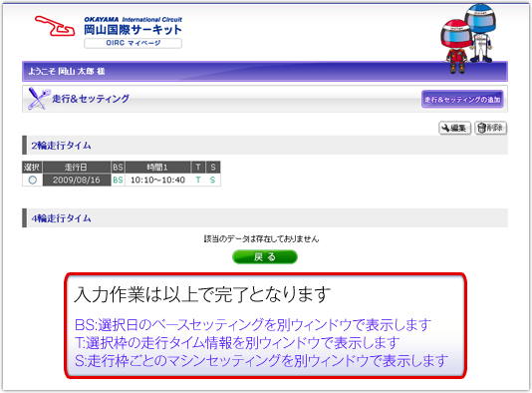Click the 10:10~10:40 time cell
The width and height of the screenshot is (532, 393).
(x=157, y=180)
